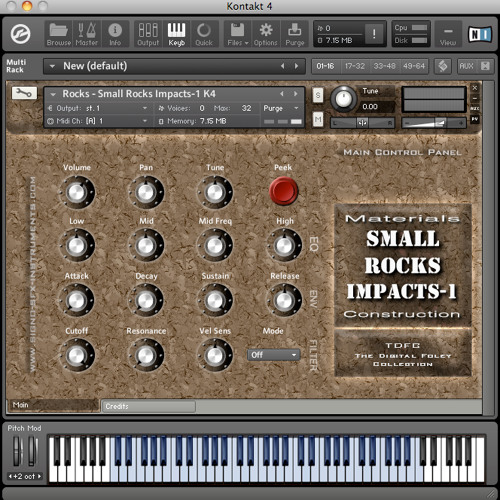Screen dimensions: 500x500
Task: Go to previous multi preset arrow
Action: coord(283,66)
